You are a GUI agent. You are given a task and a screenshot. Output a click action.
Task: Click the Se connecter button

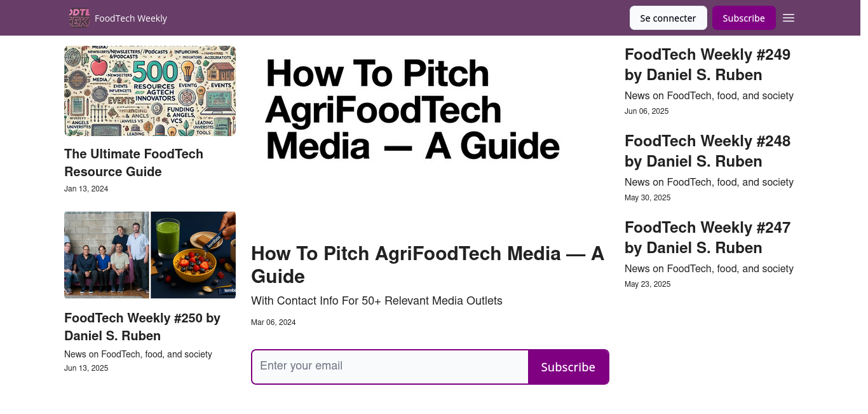(668, 18)
